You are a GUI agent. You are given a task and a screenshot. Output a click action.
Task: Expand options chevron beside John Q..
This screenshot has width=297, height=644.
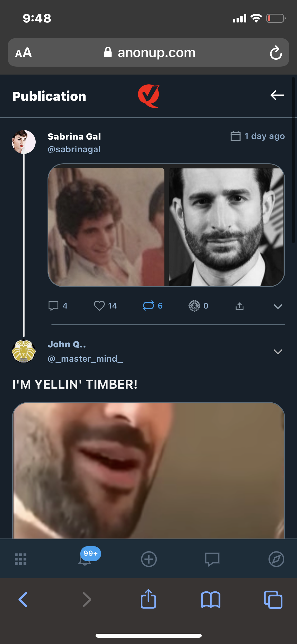click(x=278, y=352)
